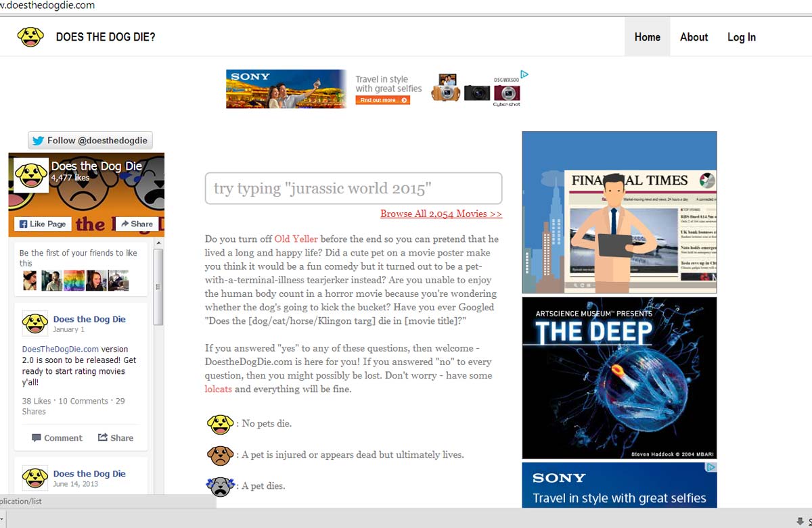This screenshot has width=812, height=528.
Task: Go to the About page
Action: [694, 37]
